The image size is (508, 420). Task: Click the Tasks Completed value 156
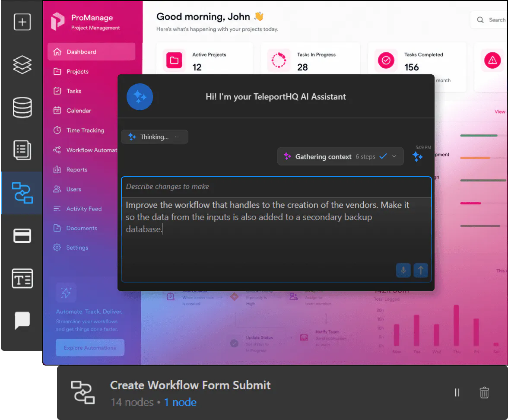click(411, 67)
